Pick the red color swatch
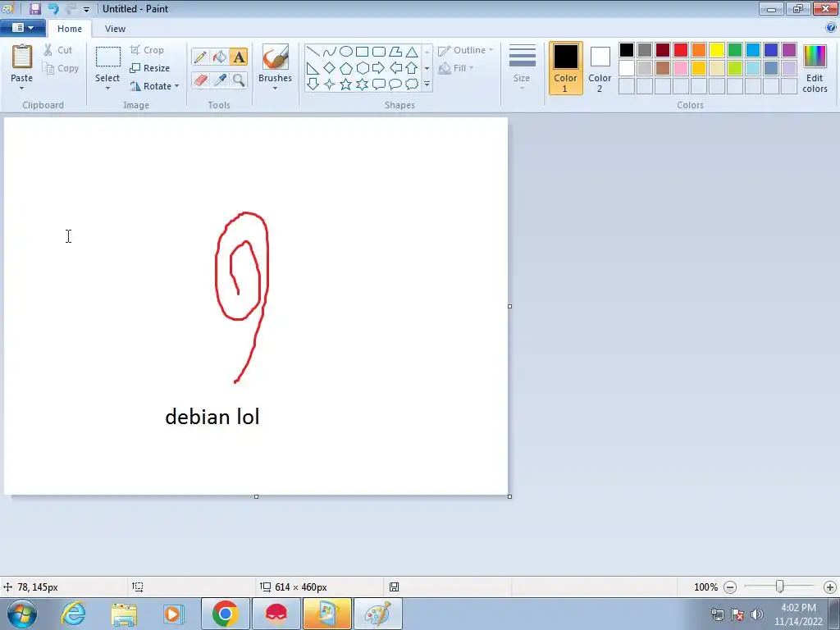 tap(681, 50)
